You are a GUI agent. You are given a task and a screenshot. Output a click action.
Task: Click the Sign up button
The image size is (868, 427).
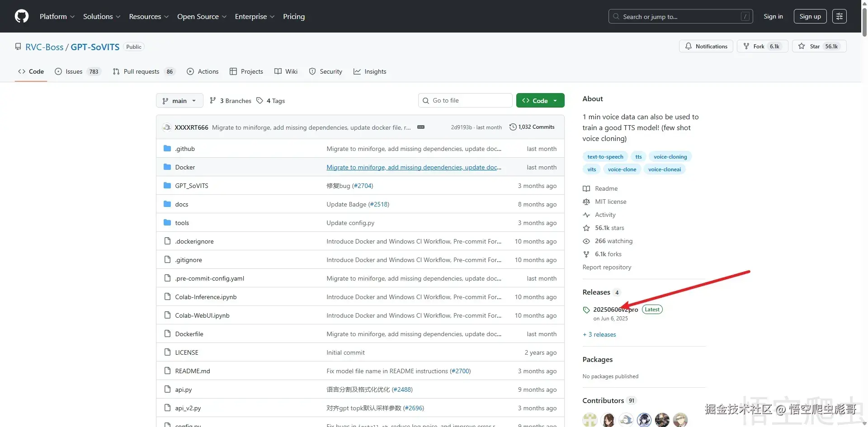[810, 16]
